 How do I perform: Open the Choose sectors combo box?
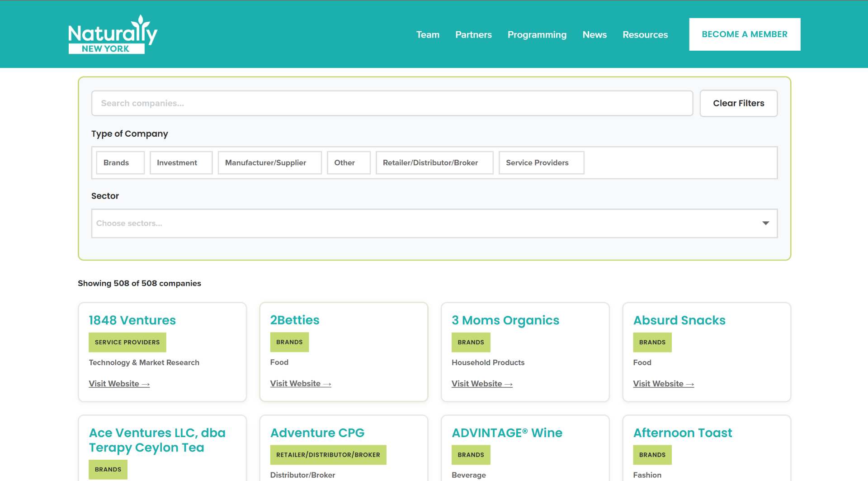pyautogui.click(x=434, y=223)
